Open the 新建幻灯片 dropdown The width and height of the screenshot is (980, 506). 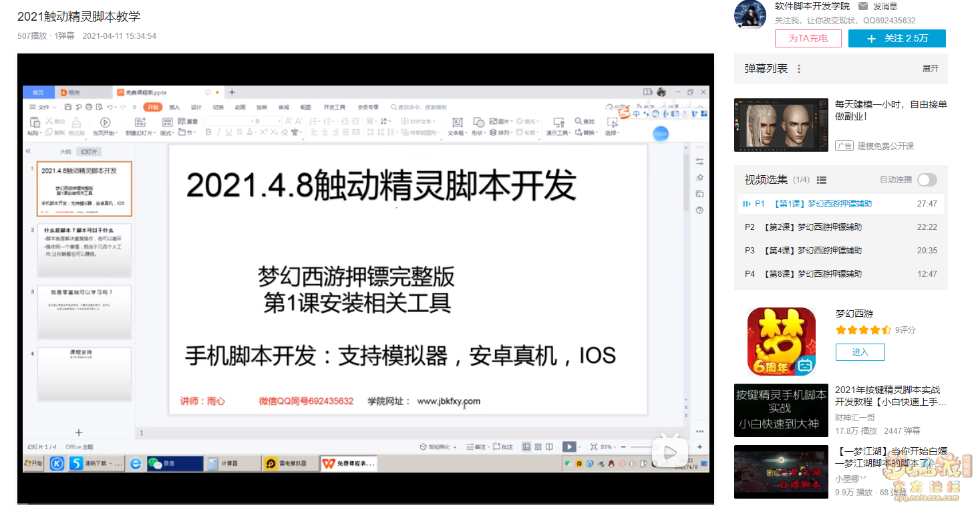point(140,132)
